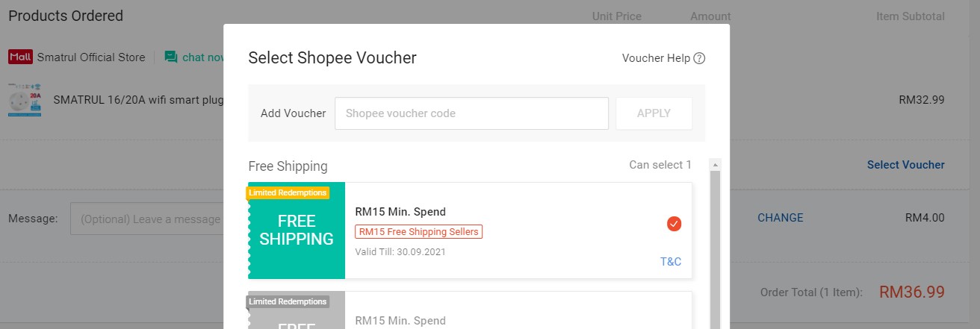Viewport: 980px width, 329px height.
Task: Click the green FREE SHIPPING voucher graphic
Action: click(297, 231)
